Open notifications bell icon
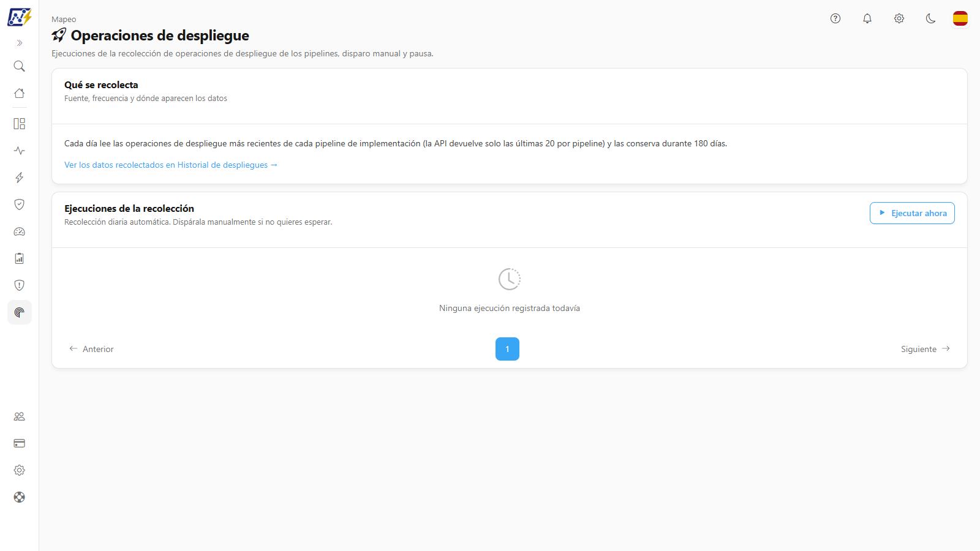980x551 pixels. click(x=867, y=18)
